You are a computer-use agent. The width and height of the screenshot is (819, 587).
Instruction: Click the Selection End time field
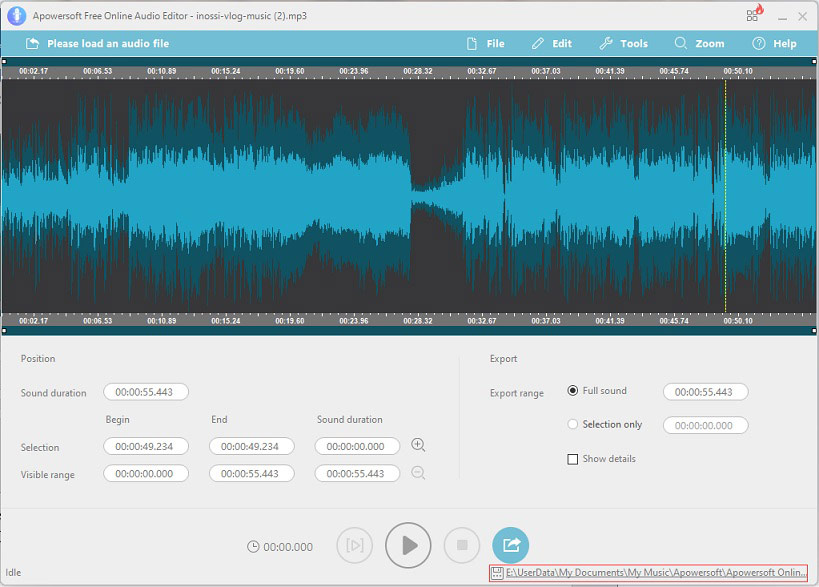coord(252,447)
